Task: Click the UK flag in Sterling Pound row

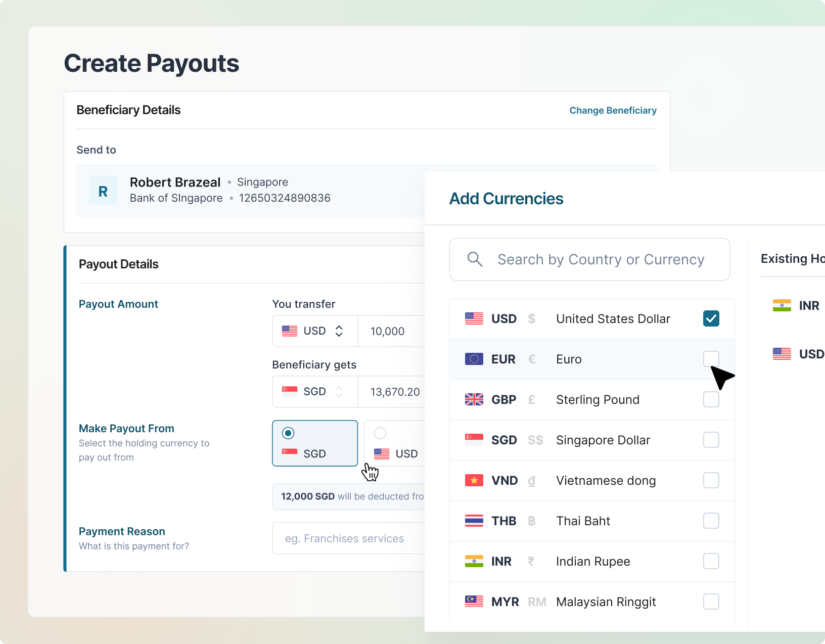Action: tap(474, 399)
